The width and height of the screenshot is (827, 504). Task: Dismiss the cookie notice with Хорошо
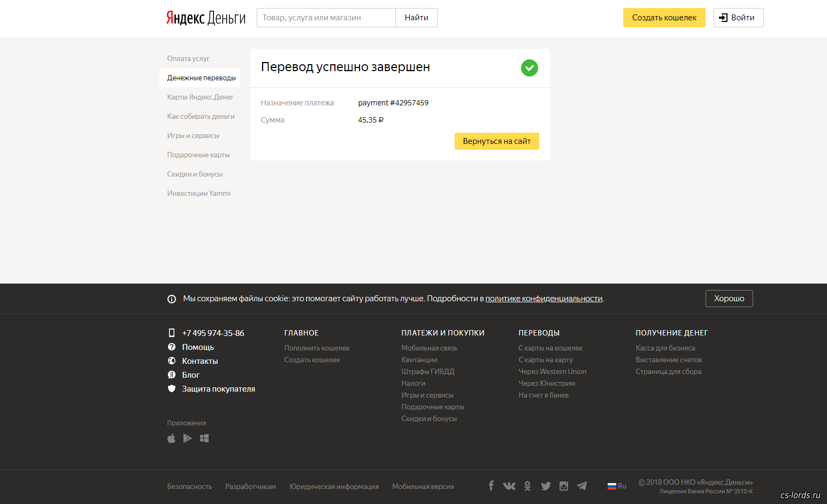point(729,299)
